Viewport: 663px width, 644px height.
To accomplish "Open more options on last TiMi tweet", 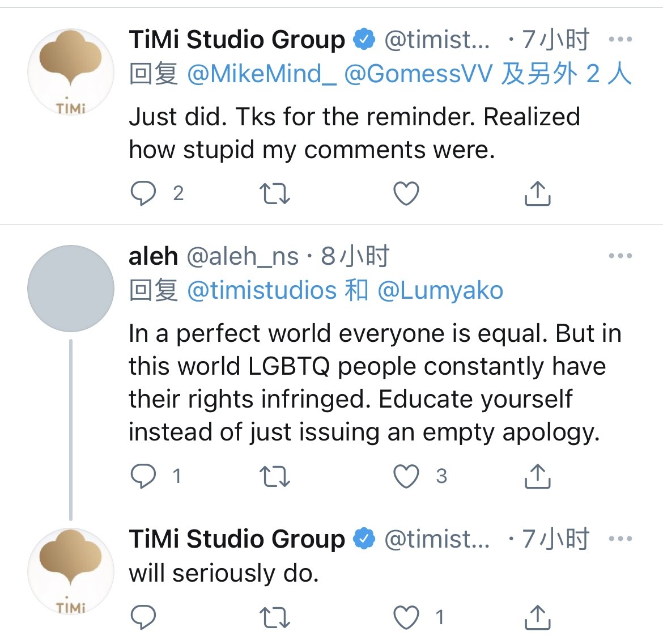I will (620, 539).
